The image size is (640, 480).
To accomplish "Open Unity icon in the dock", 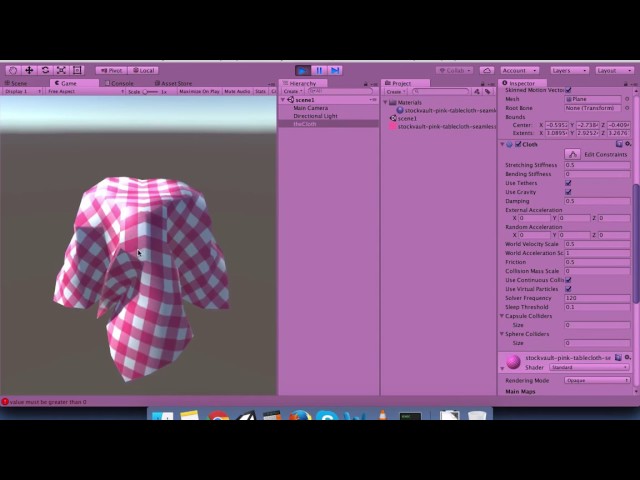I will tap(245, 415).
